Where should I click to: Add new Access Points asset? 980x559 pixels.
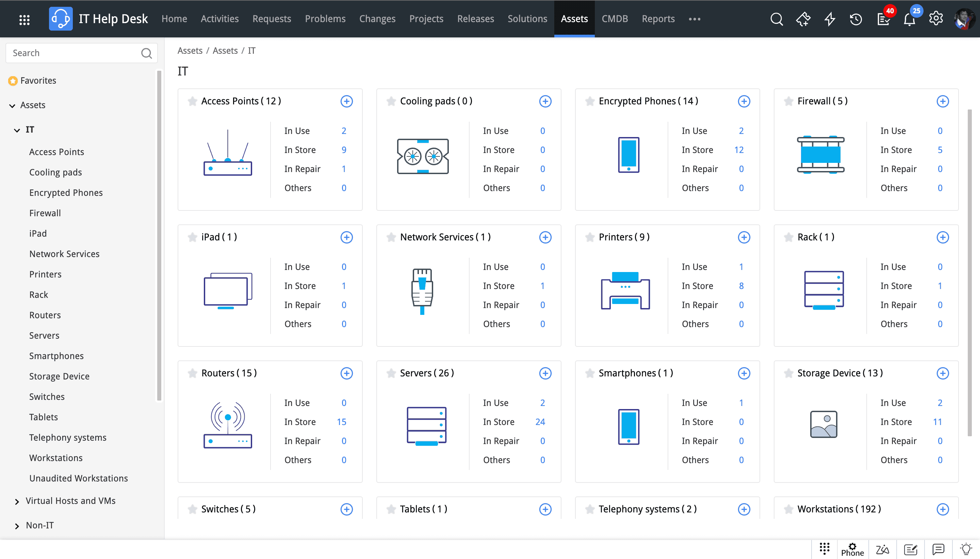(x=346, y=101)
